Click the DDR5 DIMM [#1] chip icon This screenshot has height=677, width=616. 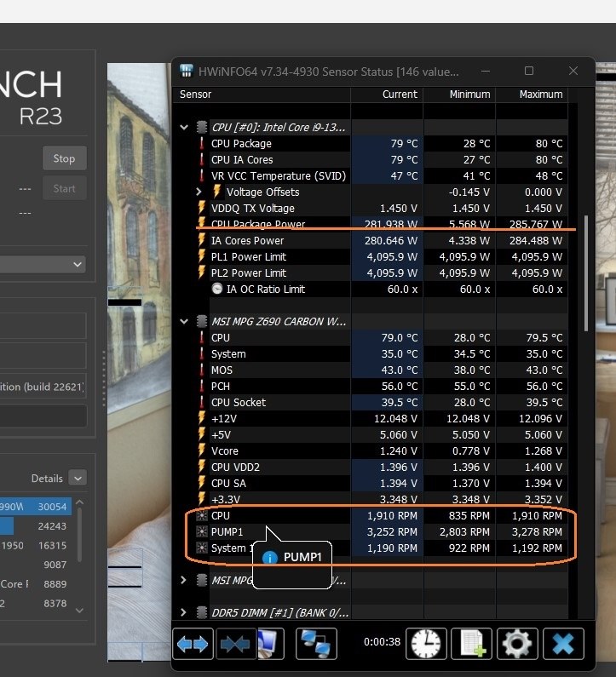(201, 612)
